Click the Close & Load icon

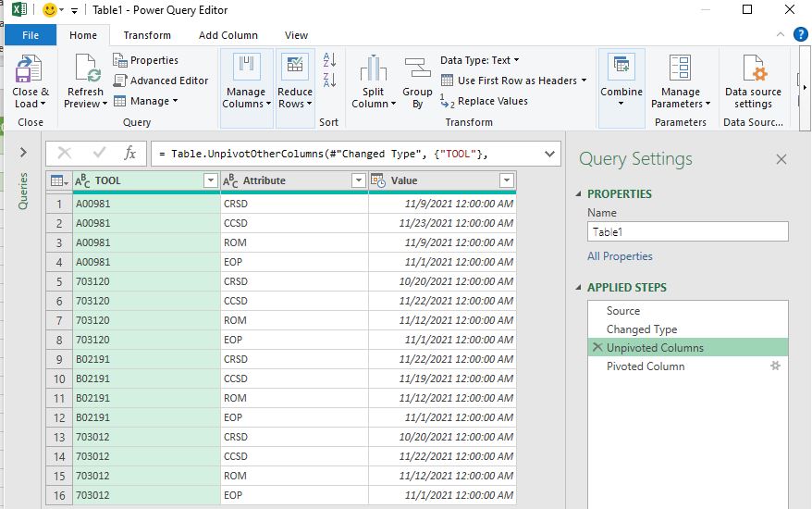(31, 70)
